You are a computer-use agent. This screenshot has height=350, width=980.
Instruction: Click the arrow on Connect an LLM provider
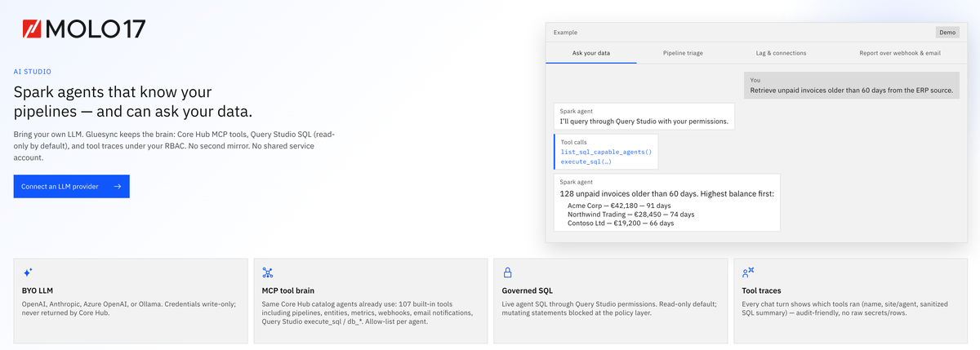[x=118, y=187]
